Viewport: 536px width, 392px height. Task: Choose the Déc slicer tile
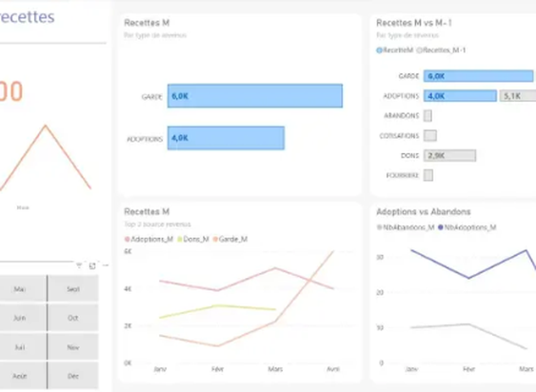coord(73,376)
